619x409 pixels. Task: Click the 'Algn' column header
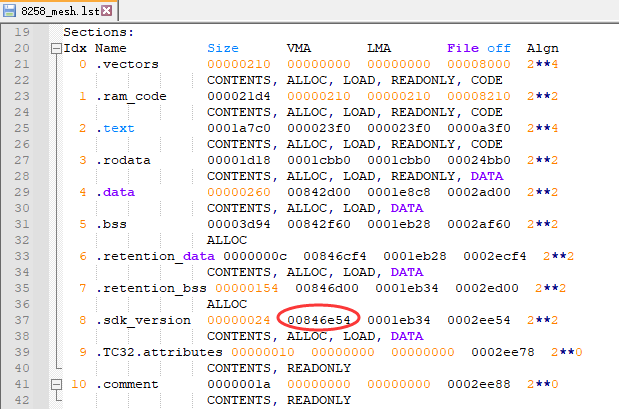click(x=542, y=48)
